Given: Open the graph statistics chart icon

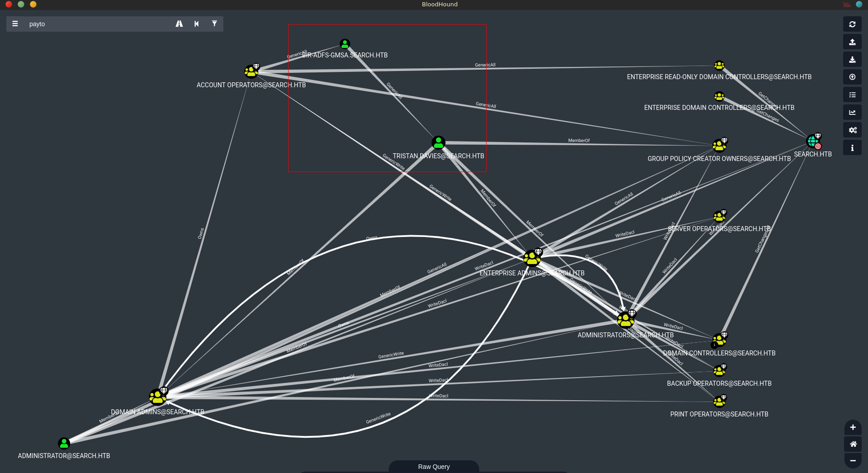Looking at the screenshot, I should (852, 113).
